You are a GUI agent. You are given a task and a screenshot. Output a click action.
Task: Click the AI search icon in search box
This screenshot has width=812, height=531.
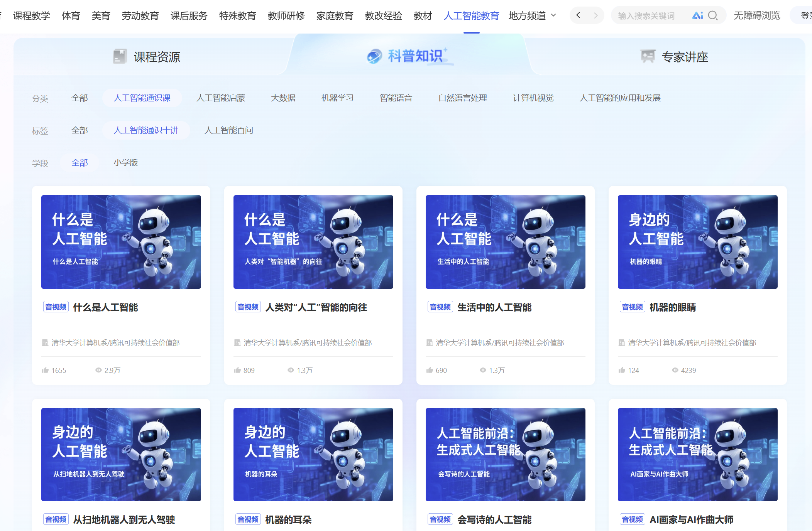(697, 15)
